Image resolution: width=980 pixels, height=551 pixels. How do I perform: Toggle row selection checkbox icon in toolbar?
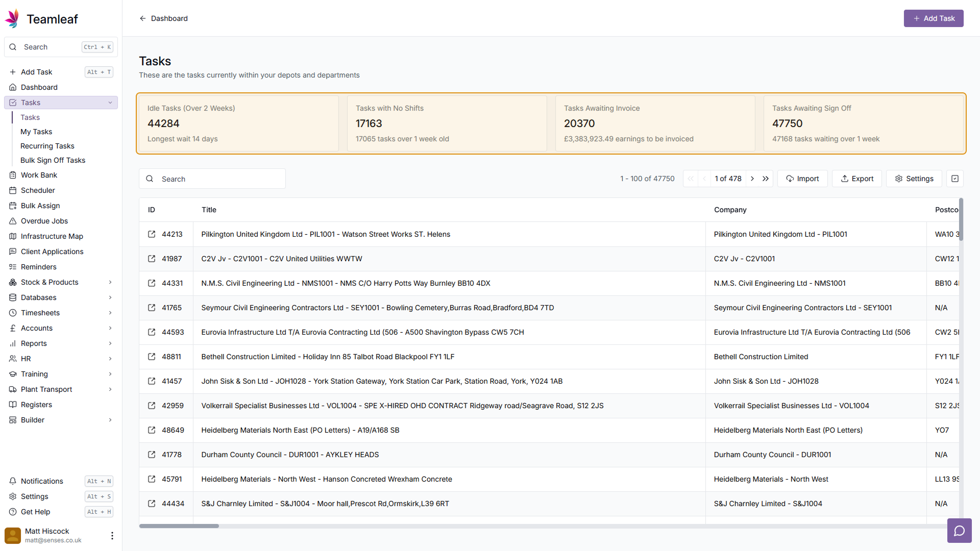(955, 179)
